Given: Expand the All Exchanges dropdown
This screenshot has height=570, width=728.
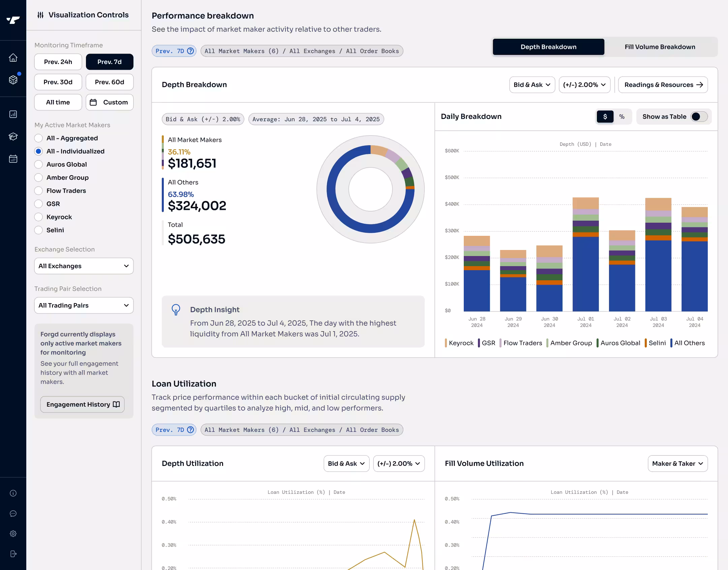Looking at the screenshot, I should 84,266.
